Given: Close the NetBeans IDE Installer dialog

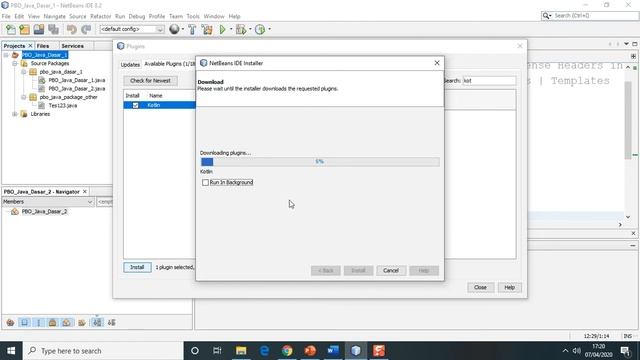Looking at the screenshot, I should (437, 63).
